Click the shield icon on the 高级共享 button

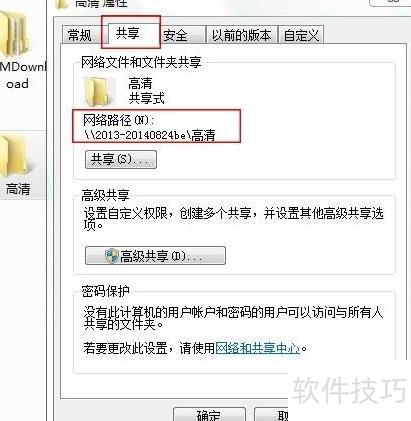111,256
